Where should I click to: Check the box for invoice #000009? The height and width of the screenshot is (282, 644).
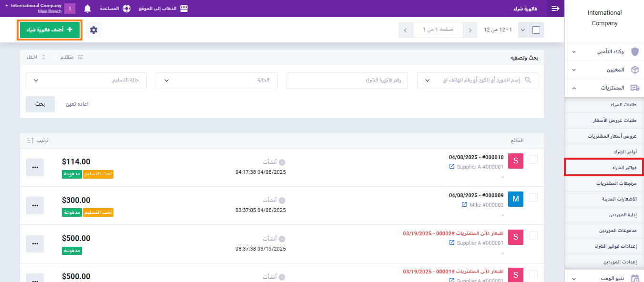pyautogui.click(x=533, y=198)
